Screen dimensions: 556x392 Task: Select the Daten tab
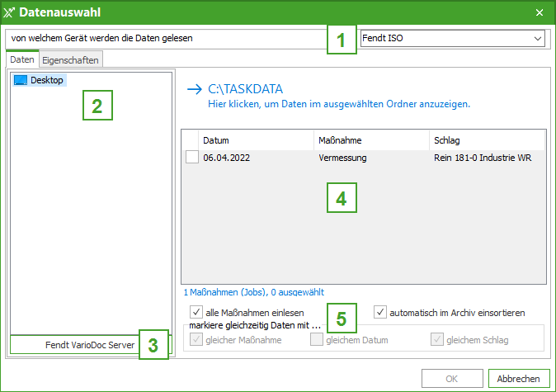click(22, 59)
